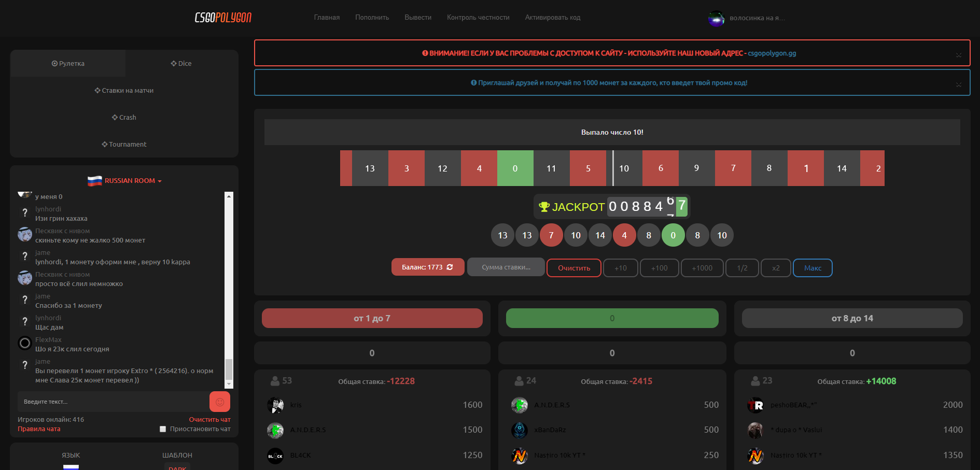Click the player count icon showing 23
The width and height of the screenshot is (980, 470).
(755, 381)
